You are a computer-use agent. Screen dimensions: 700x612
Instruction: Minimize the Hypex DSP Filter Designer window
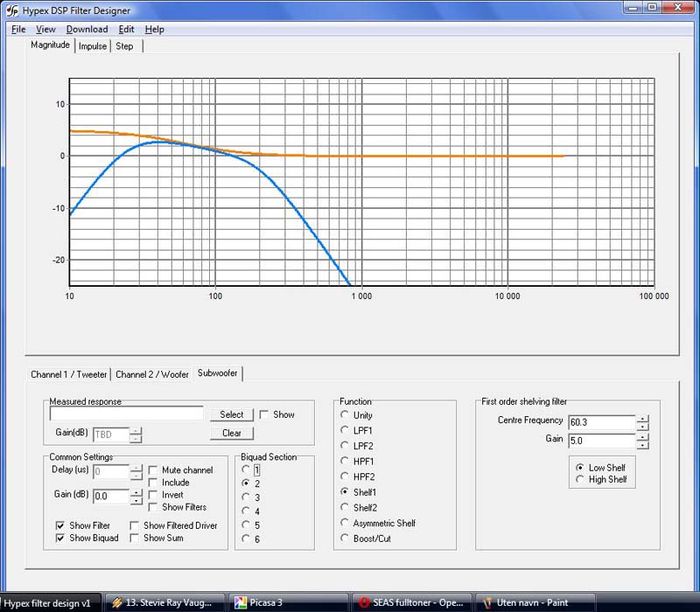[x=633, y=8]
